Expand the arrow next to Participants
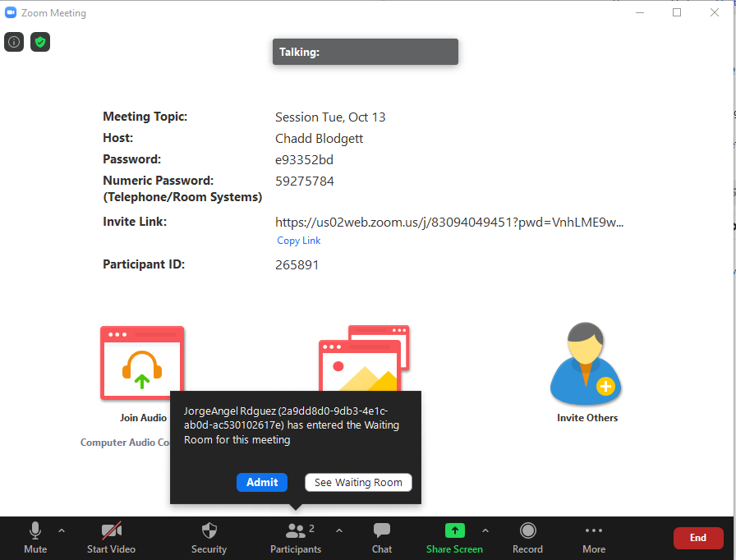Image resolution: width=736 pixels, height=560 pixels. pyautogui.click(x=339, y=530)
